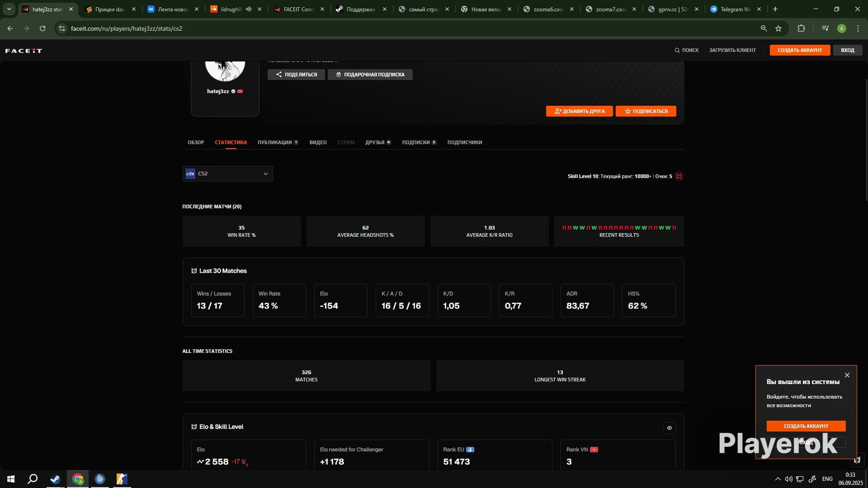Image resolution: width=868 pixels, height=488 pixels.
Task: Select the СТАТИСТИКА tab
Action: click(231, 142)
